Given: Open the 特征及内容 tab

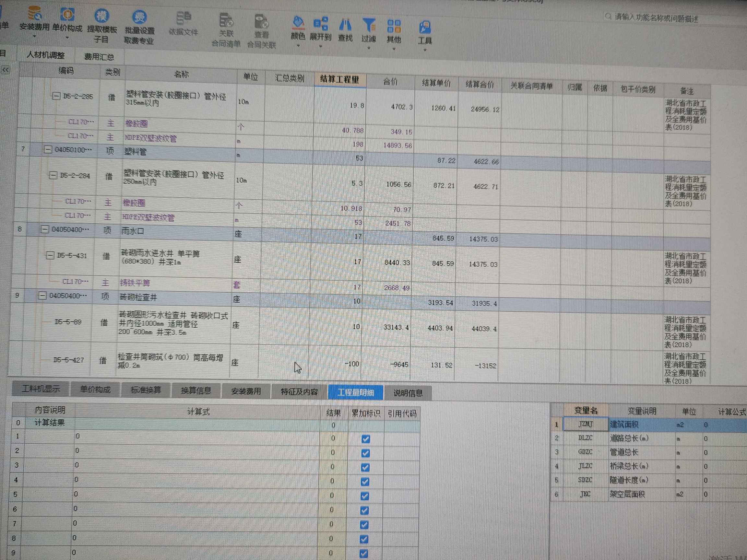Looking at the screenshot, I should pos(299,392).
